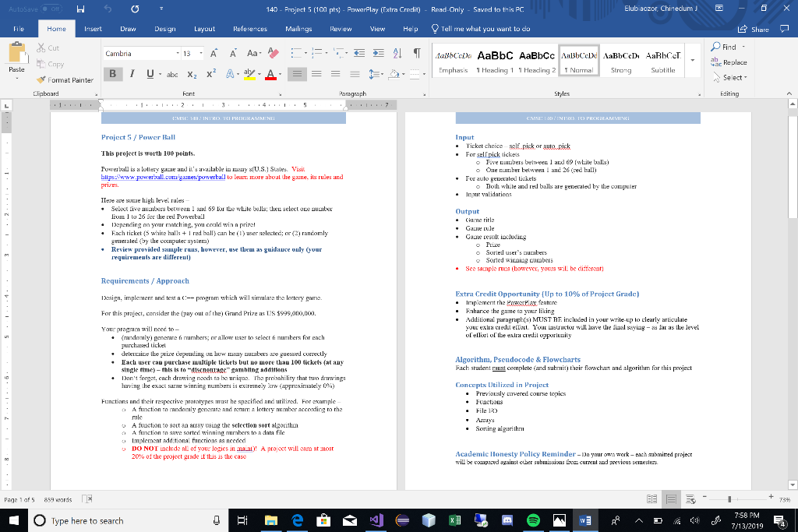Open font size dropdown
798x532 pixels.
(x=201, y=54)
